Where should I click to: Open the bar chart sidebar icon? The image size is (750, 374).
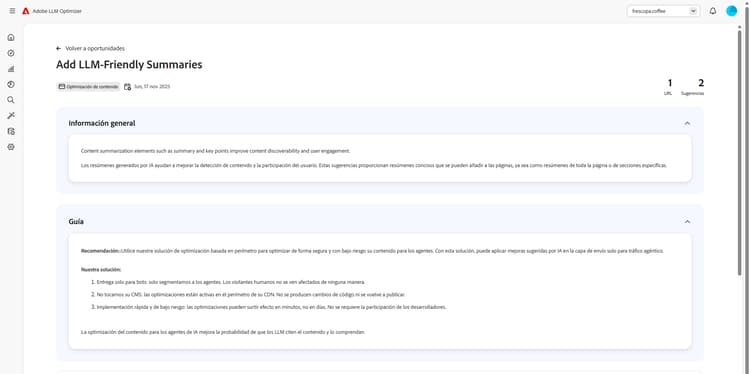click(x=11, y=69)
